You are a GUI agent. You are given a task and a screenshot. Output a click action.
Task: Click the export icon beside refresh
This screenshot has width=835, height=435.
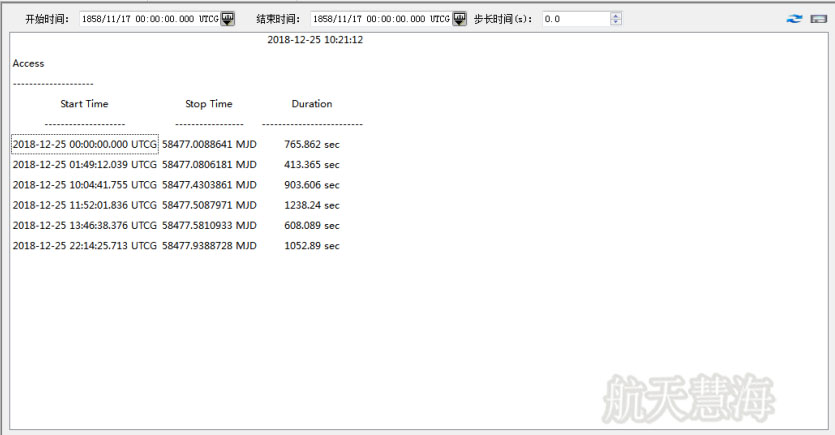(818, 19)
